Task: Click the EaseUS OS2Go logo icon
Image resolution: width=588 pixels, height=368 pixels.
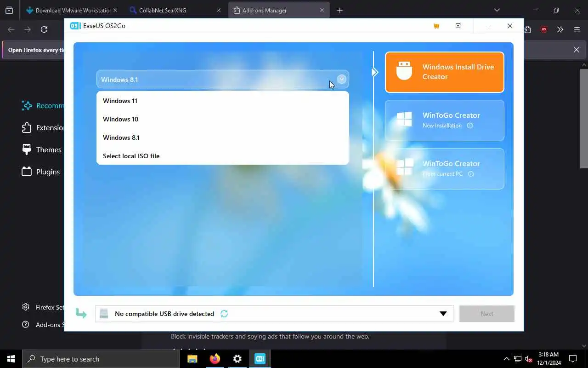Action: click(75, 26)
